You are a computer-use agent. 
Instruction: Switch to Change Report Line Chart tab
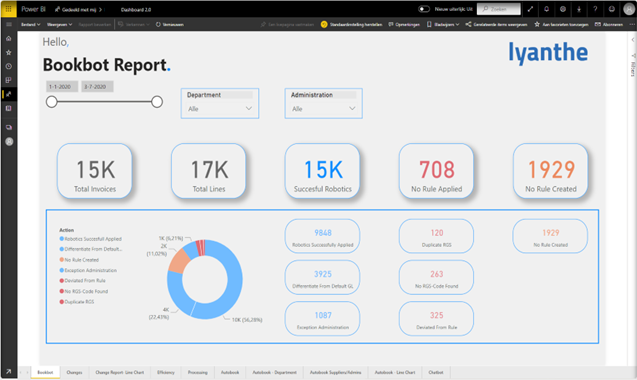click(x=119, y=372)
